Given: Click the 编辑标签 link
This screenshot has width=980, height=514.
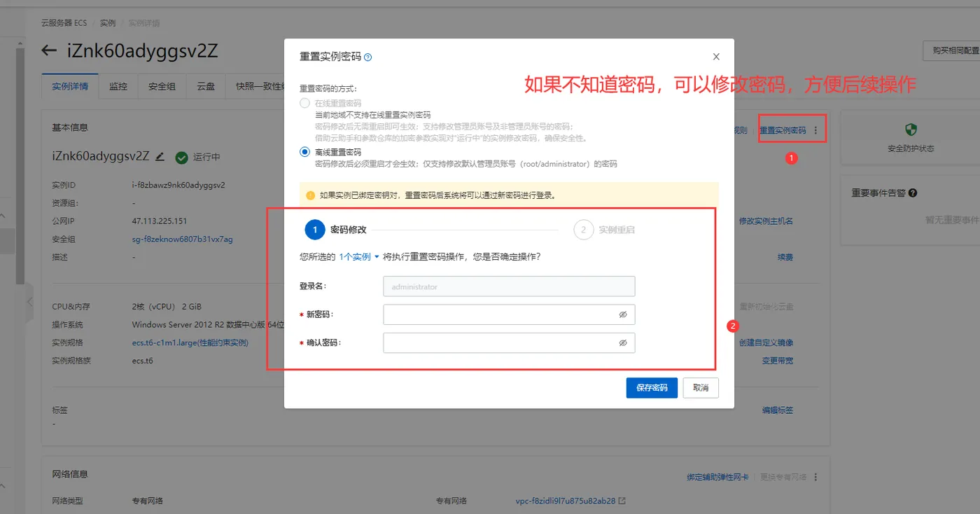Looking at the screenshot, I should click(x=778, y=410).
